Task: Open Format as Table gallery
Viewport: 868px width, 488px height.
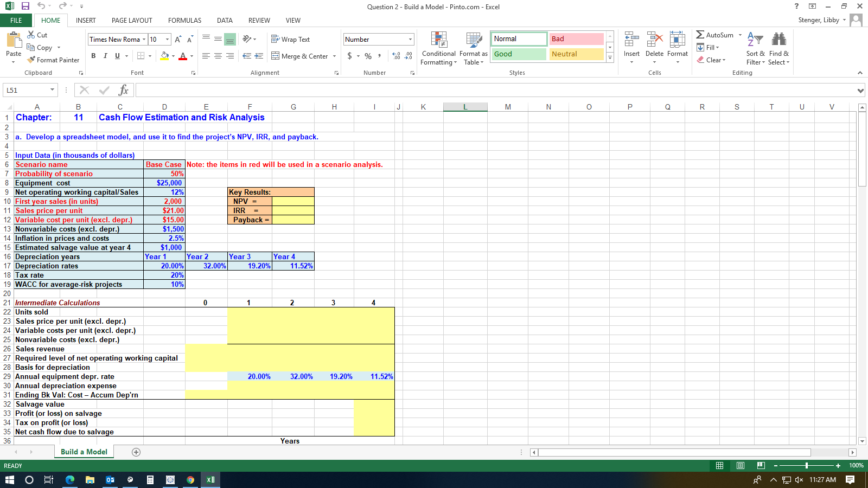Action: pos(474,48)
